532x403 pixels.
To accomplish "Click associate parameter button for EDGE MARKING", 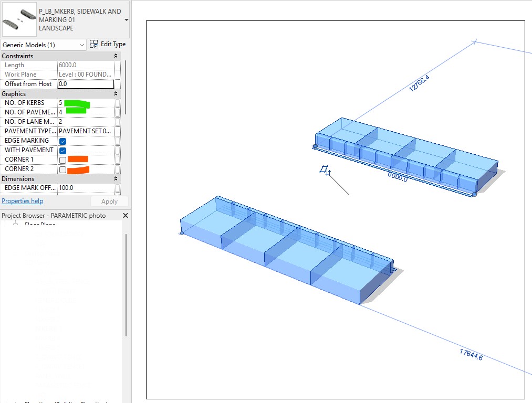I will (x=118, y=141).
